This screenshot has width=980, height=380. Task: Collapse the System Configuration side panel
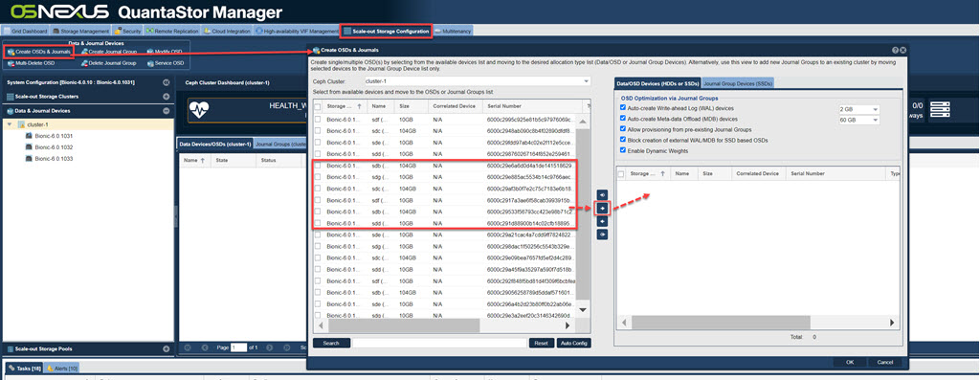coord(167,82)
